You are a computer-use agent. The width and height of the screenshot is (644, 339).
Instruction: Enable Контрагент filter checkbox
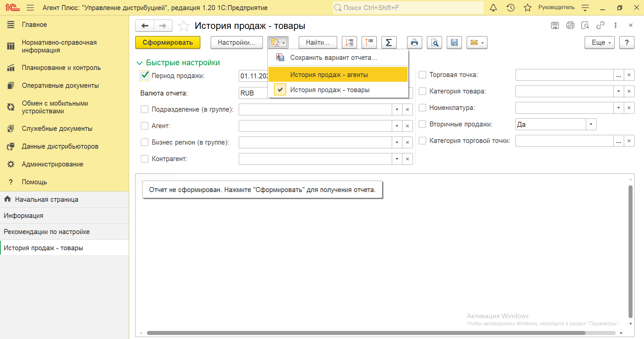pyautogui.click(x=145, y=159)
